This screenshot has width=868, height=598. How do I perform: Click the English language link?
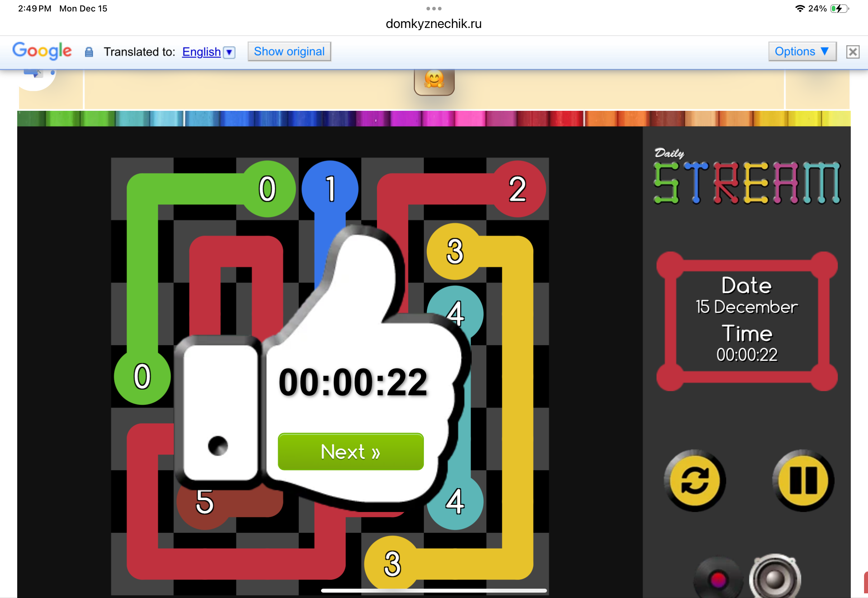click(201, 52)
